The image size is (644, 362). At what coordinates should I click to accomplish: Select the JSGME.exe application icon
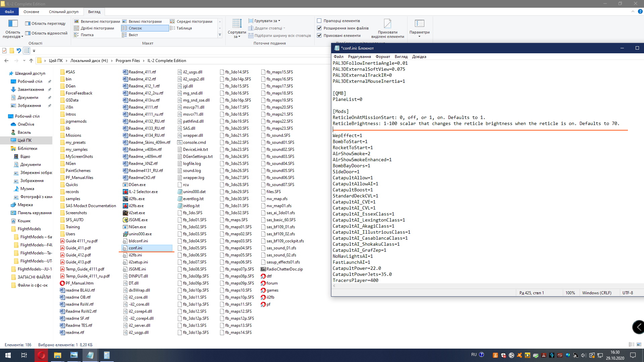(125, 220)
